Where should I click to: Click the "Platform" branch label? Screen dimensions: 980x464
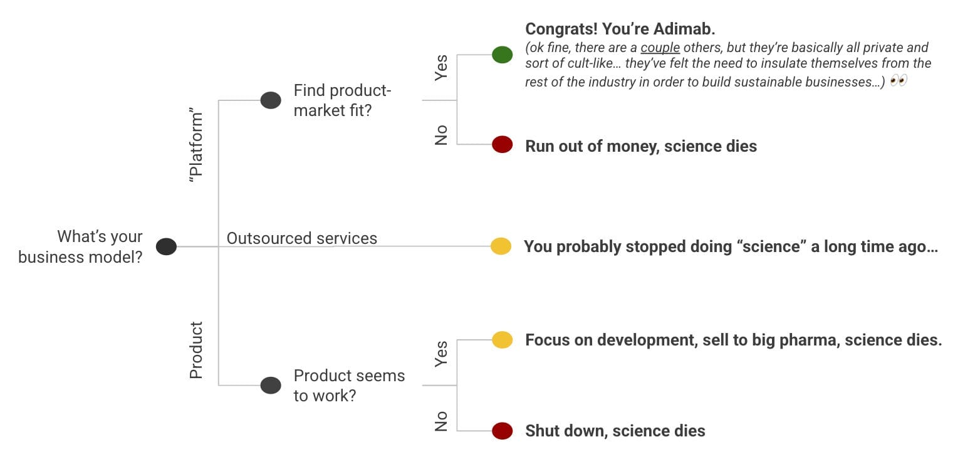pyautogui.click(x=197, y=147)
